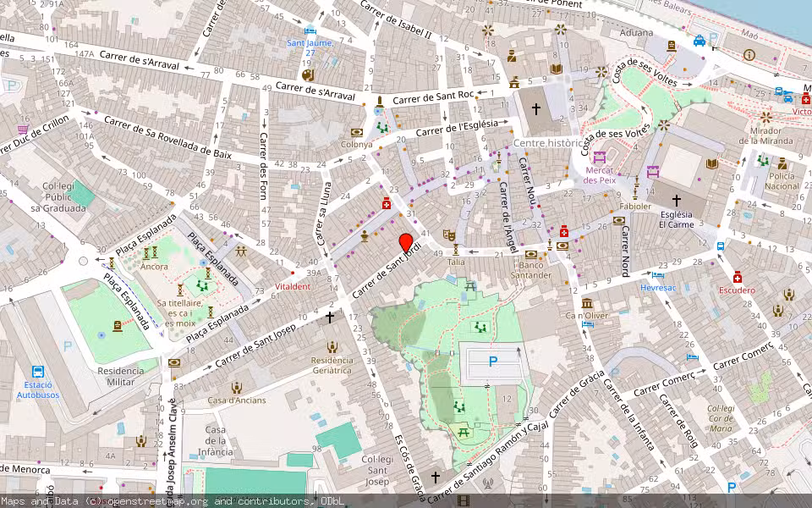Click the Hevresac hostel bed icon
Viewport: 812px width, 508px height.
click(x=658, y=275)
